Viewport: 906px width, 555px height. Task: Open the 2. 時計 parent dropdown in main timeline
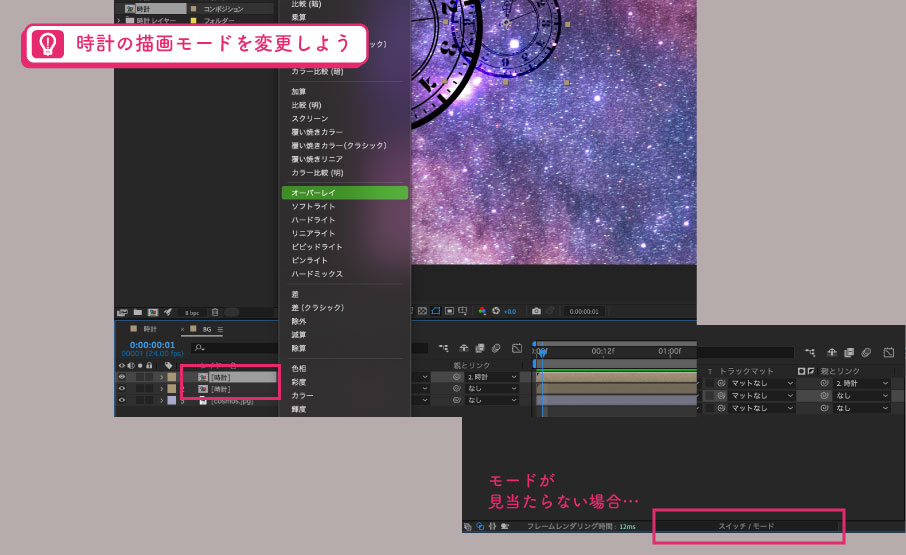click(491, 377)
